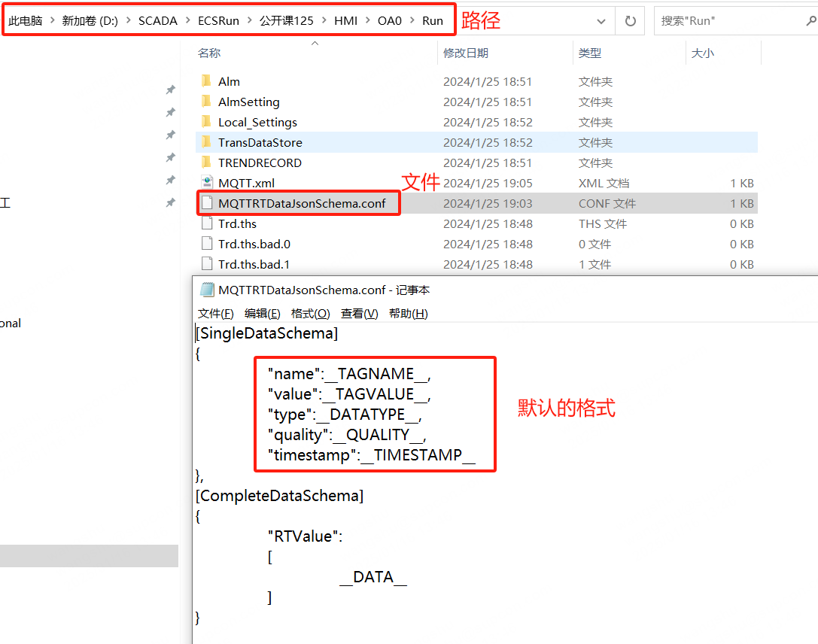Open the address bar history dropdown
This screenshot has height=644, width=818.
click(601, 21)
